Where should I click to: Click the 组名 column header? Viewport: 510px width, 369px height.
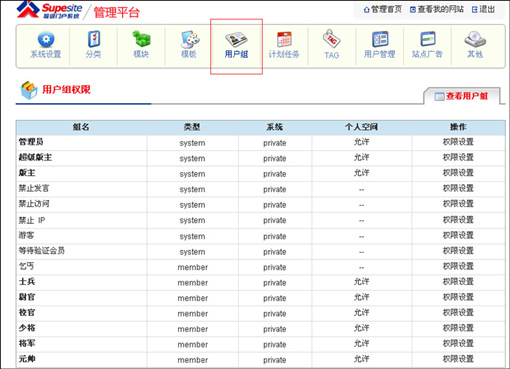point(81,127)
